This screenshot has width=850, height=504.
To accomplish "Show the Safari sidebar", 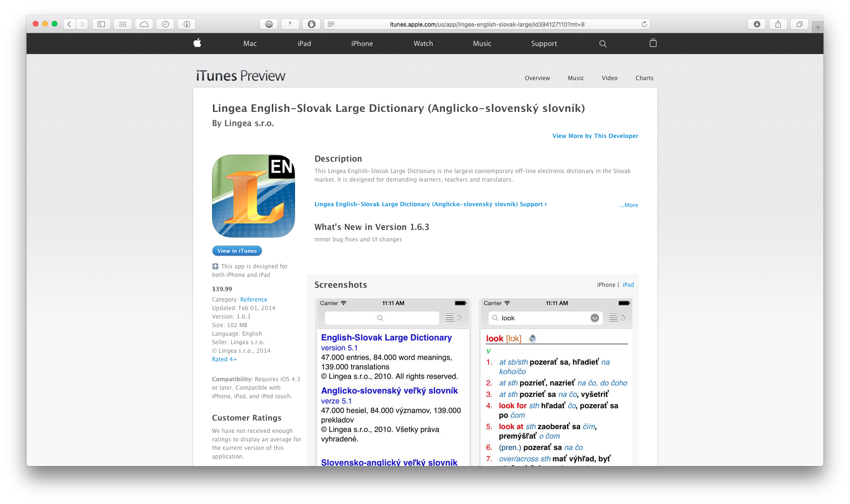I will [x=101, y=24].
